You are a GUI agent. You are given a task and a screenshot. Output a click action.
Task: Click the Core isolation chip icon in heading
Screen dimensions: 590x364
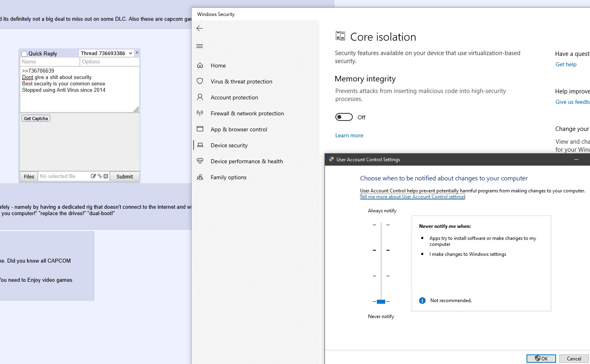[x=340, y=36]
